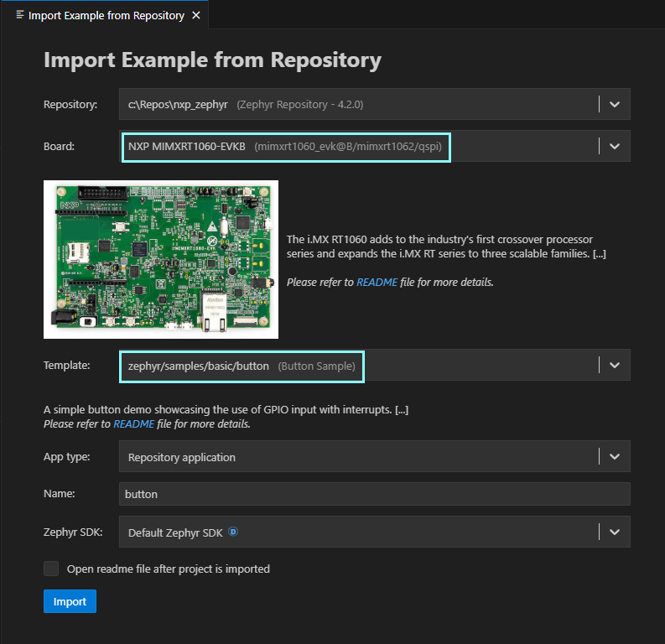Open the Template dropdown field
665x644 pixels.
375,365
